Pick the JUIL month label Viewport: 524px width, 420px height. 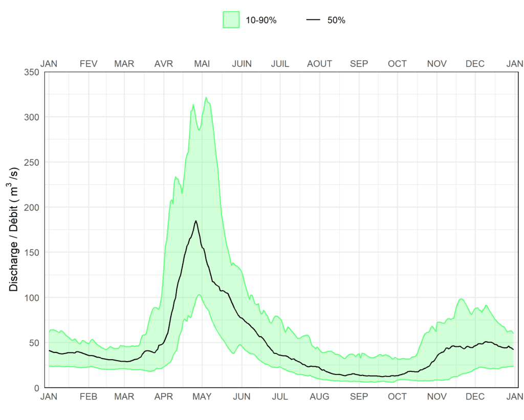click(280, 64)
